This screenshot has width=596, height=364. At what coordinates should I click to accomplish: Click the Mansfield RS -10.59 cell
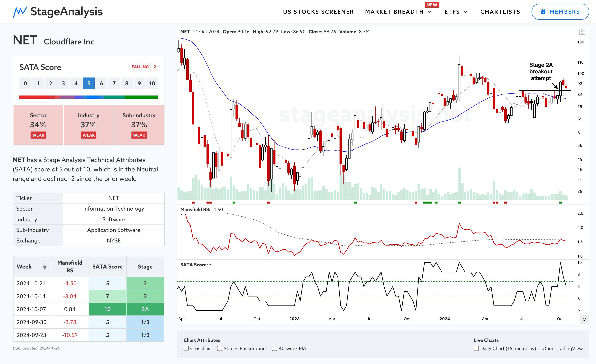coord(70,335)
